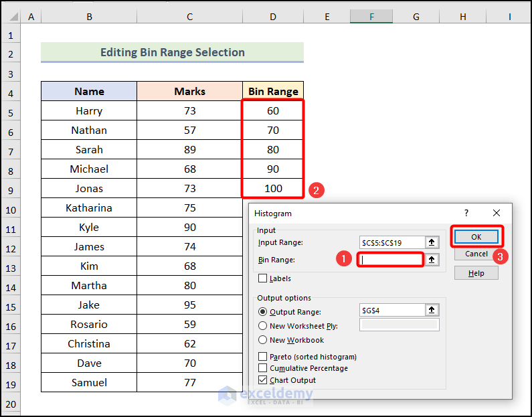Click the Bin Range collapse dialog icon
This screenshot has height=417, width=532.
[433, 259]
